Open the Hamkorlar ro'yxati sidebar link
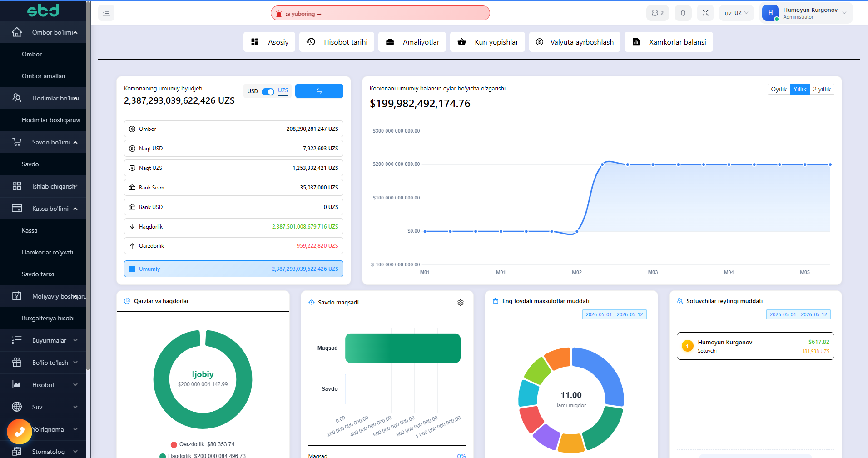This screenshot has height=458, width=868. click(x=47, y=252)
